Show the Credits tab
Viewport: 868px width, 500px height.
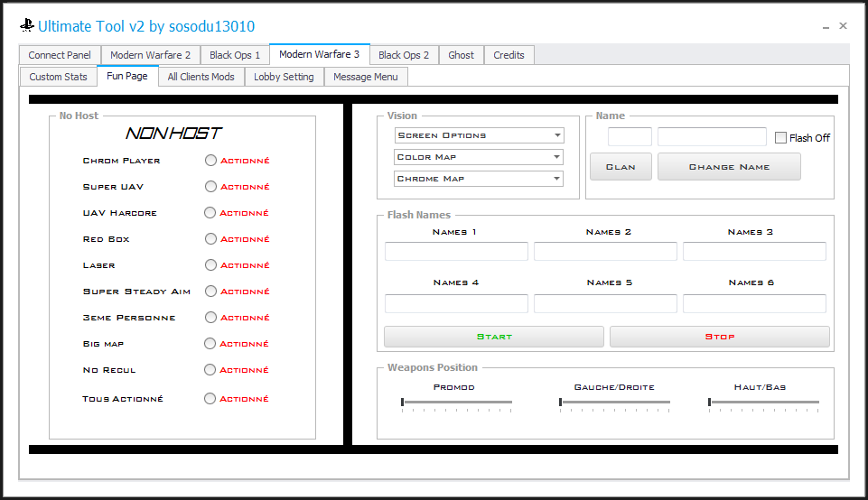[x=509, y=55]
